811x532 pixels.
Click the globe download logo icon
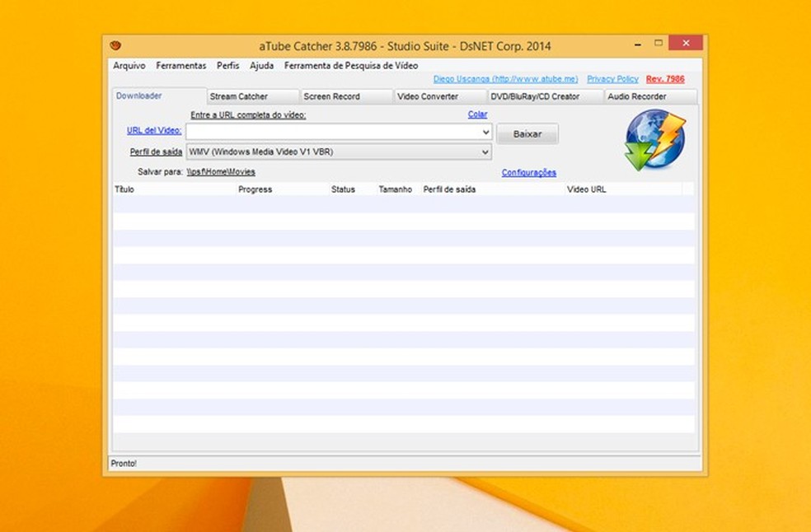(655, 141)
